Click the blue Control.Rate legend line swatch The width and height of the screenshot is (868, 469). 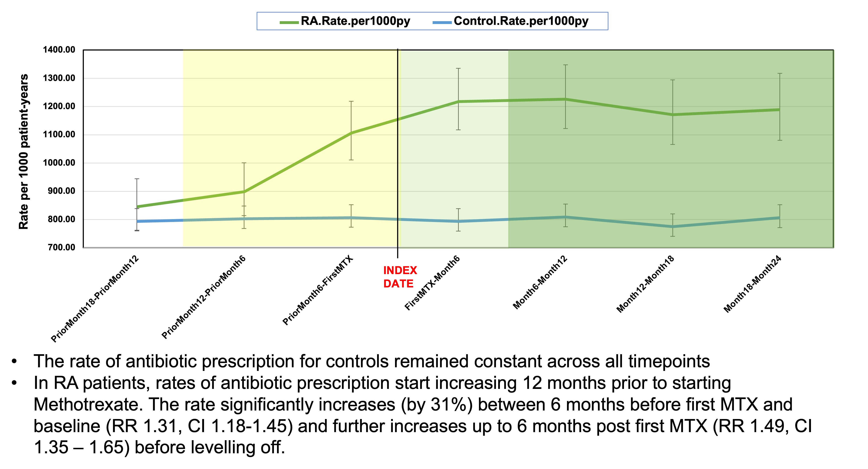click(442, 22)
